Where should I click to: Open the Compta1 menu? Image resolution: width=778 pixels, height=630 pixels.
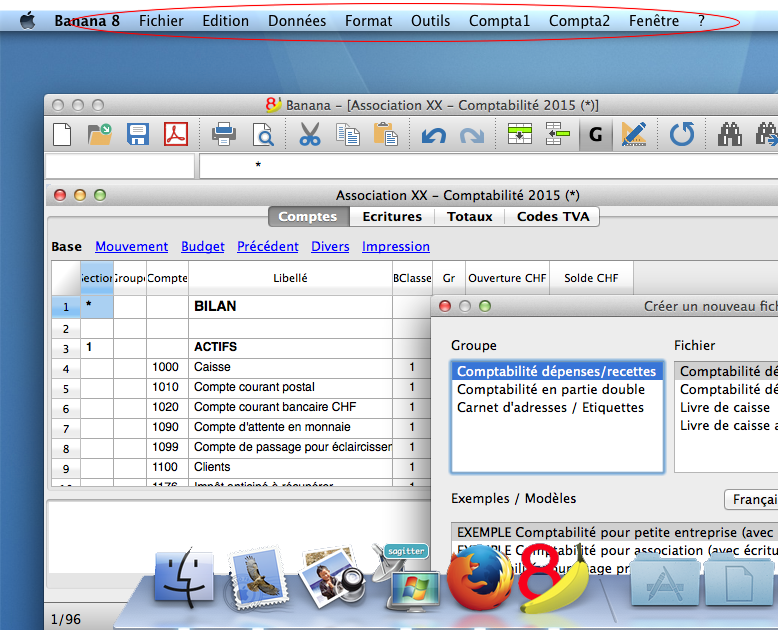[499, 21]
